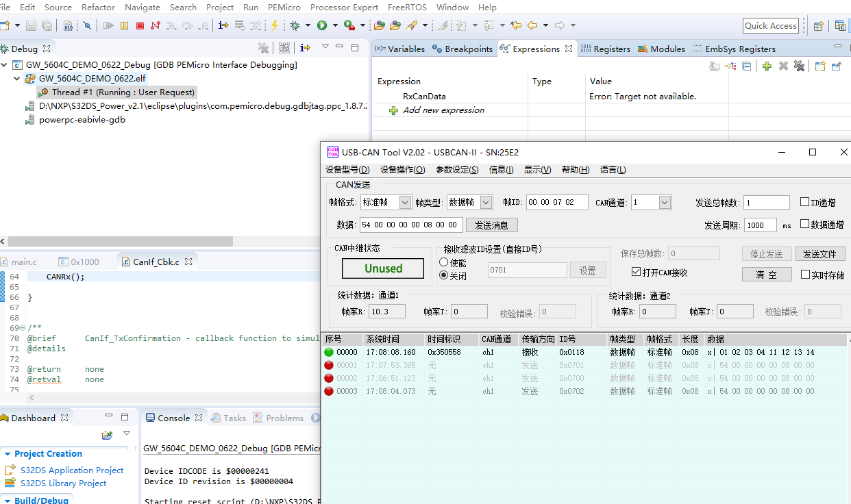Click the yellow lightning Flash icon
This screenshot has width=851, height=504.
[275, 25]
